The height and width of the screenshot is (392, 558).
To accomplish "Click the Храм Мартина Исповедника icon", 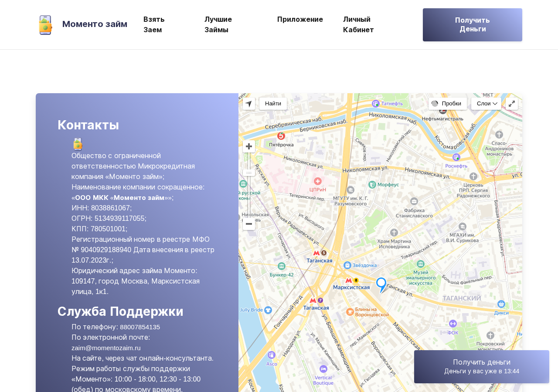I will tap(394, 233).
